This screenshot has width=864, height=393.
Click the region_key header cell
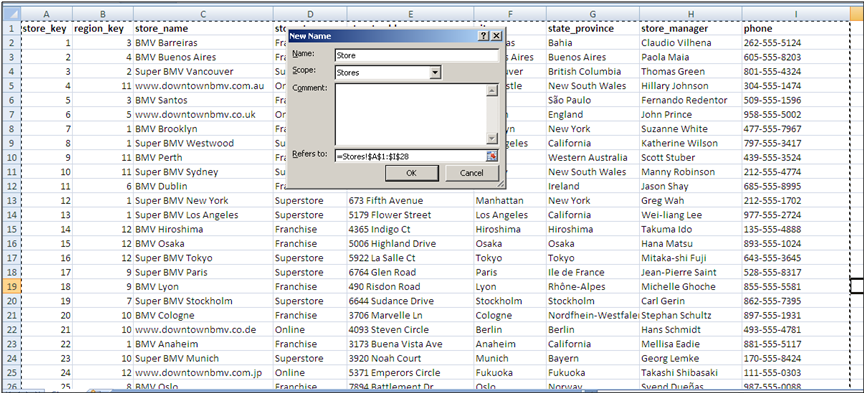[102, 29]
